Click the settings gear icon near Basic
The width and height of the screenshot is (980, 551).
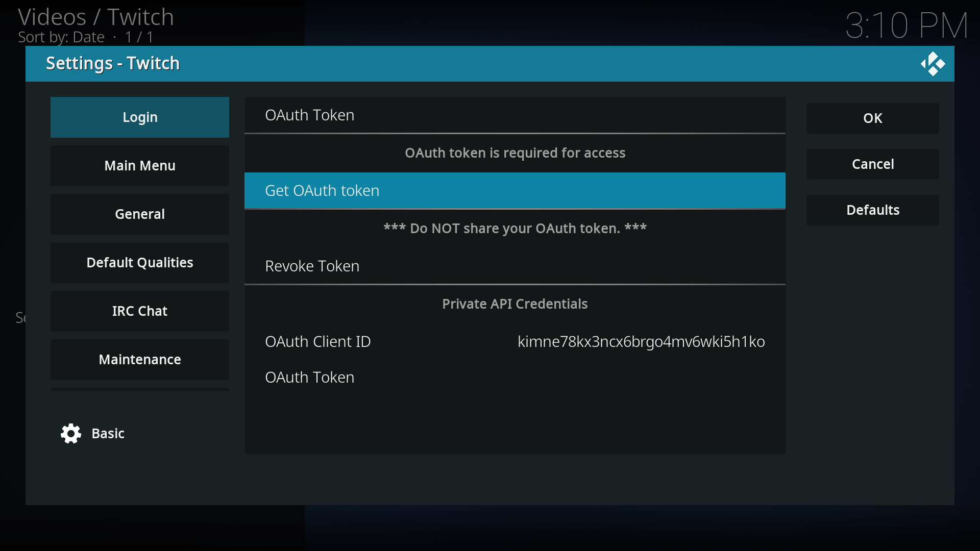tap(71, 433)
